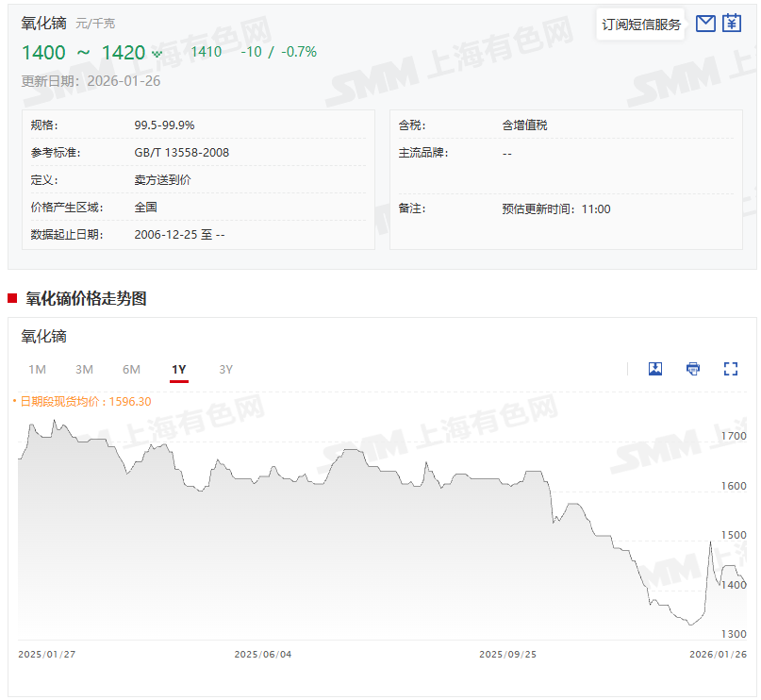Screen dimensions: 761x700
Task: Save the chart as image
Action: 655,369
